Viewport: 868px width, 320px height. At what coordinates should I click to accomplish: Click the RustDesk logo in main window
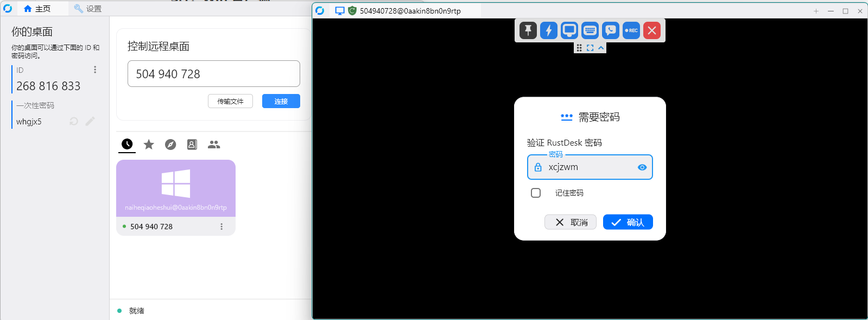click(x=8, y=9)
